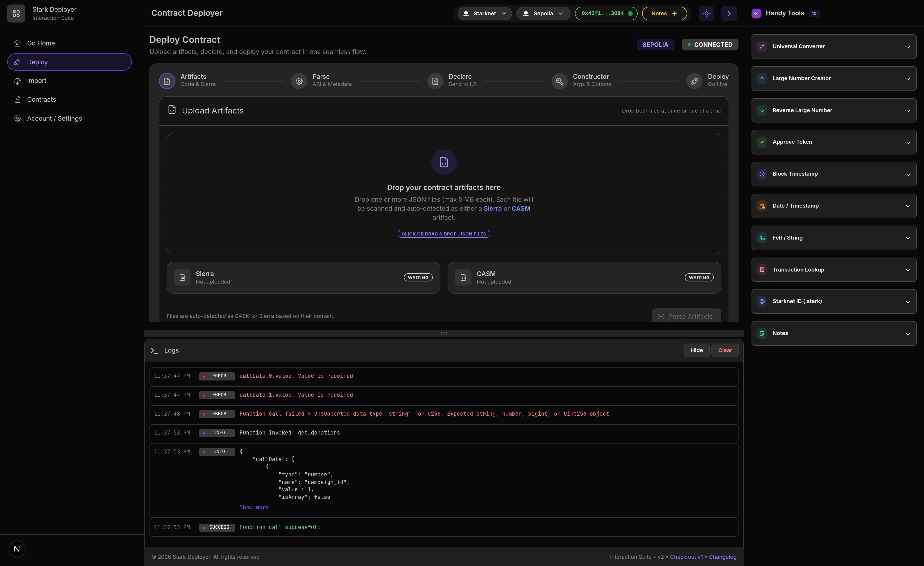Click the Hide logs button
Image resolution: width=924 pixels, height=566 pixels.
[x=696, y=350]
